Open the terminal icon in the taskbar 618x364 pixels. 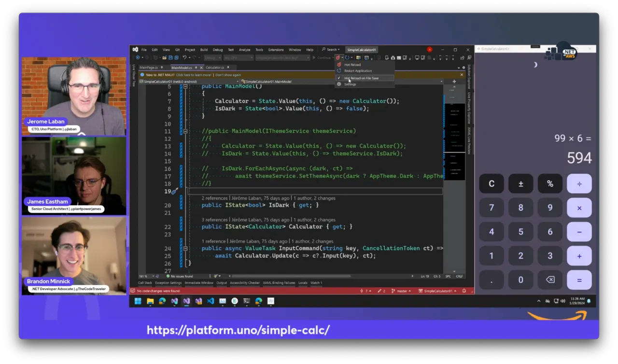[247, 301]
